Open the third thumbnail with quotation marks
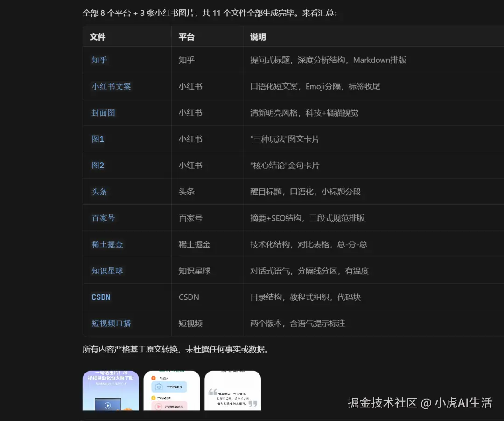The height and width of the screenshot is (421, 504). (x=233, y=391)
